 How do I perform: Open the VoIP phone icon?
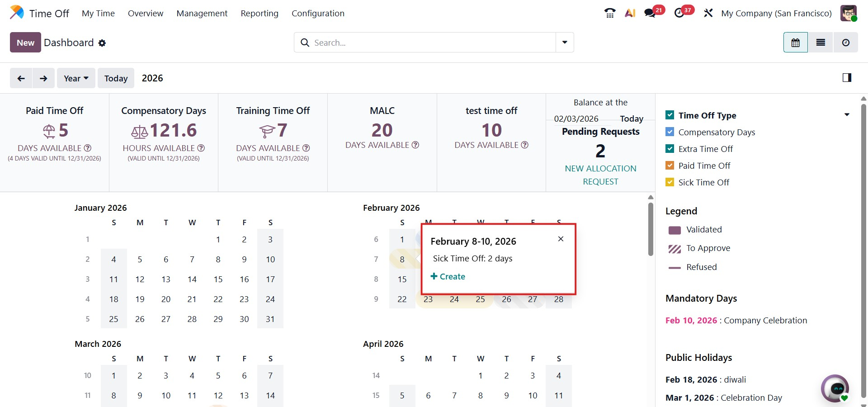(x=610, y=13)
